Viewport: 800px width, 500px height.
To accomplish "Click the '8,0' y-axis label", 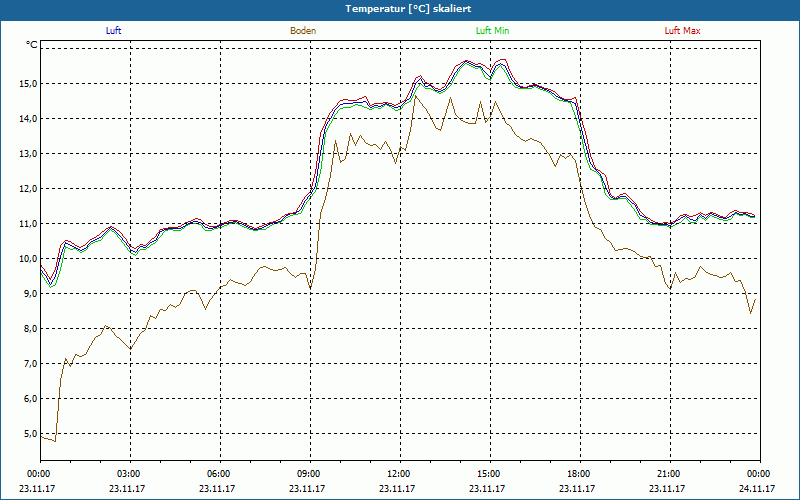I will pos(31,329).
